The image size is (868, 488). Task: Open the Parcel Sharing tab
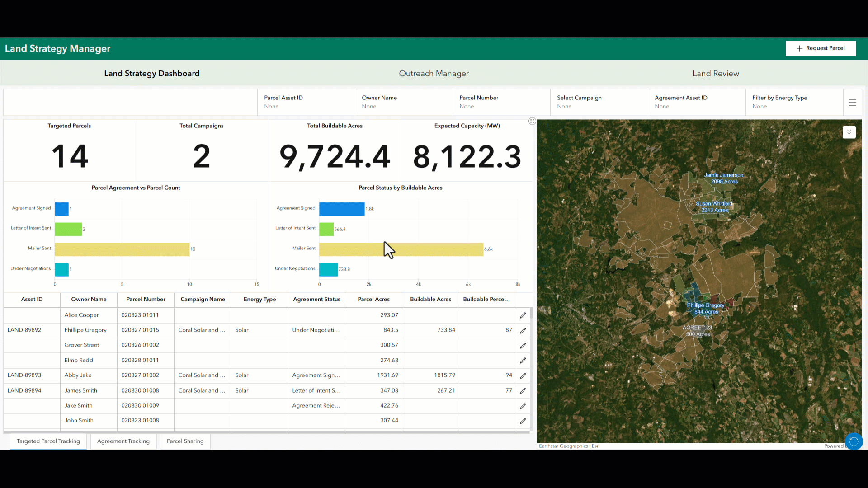pyautogui.click(x=185, y=441)
